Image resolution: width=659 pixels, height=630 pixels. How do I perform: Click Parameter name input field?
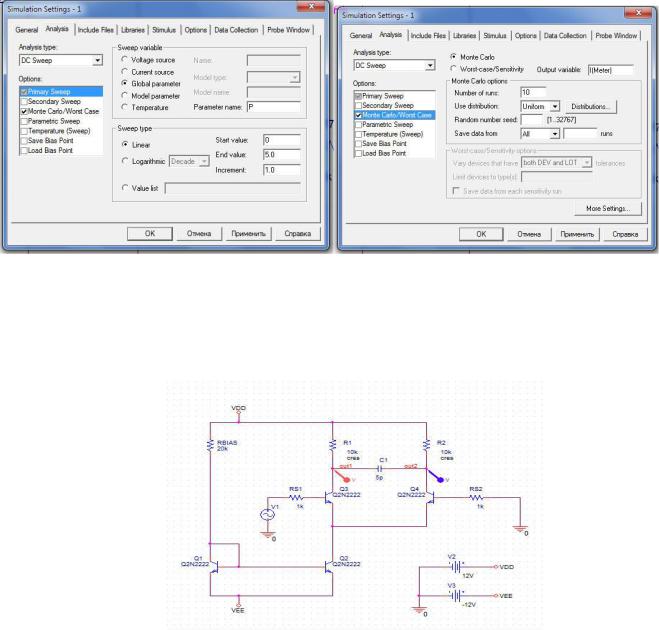(274, 107)
